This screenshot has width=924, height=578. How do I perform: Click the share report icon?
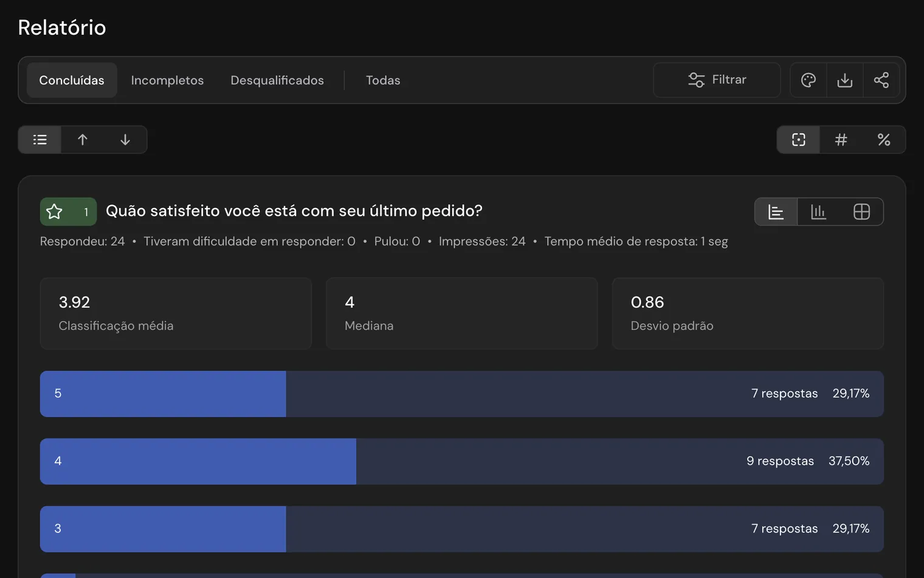pos(881,80)
